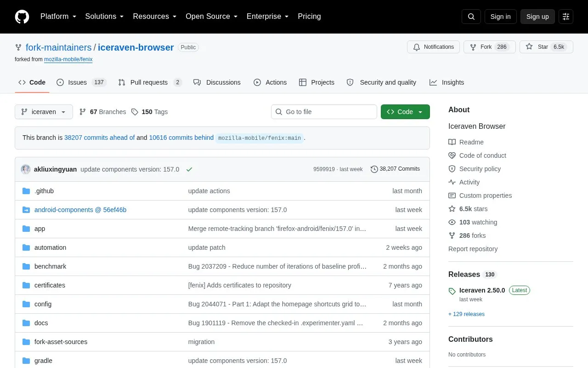Viewport: 588px width, 368px height.
Task: Click the book icon next to Readme
Action: click(452, 142)
